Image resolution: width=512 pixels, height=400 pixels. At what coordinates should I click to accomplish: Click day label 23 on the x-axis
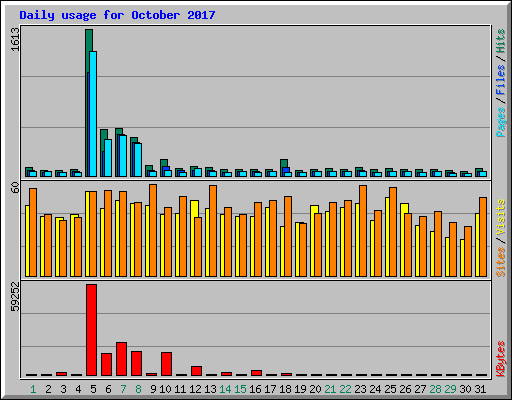tap(360, 389)
